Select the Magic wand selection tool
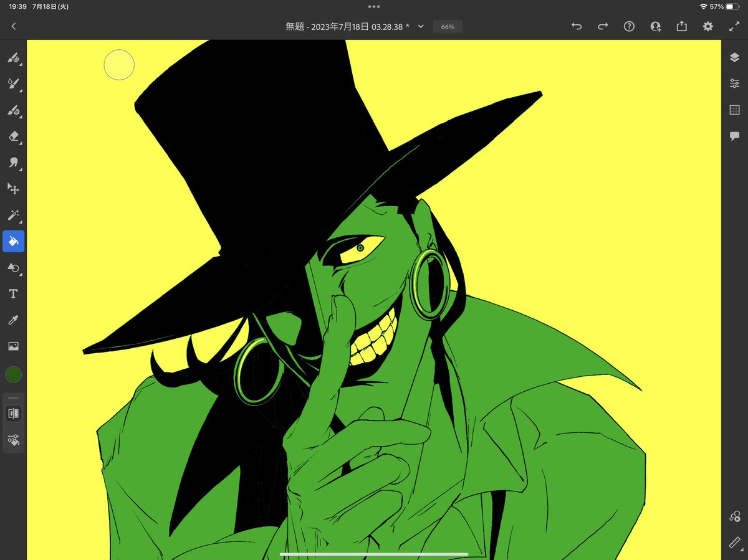Viewport: 748px width, 560px height. pyautogui.click(x=13, y=215)
